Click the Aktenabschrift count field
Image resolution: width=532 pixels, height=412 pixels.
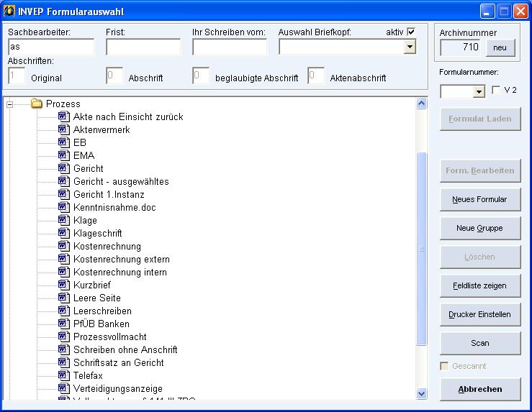click(316, 75)
